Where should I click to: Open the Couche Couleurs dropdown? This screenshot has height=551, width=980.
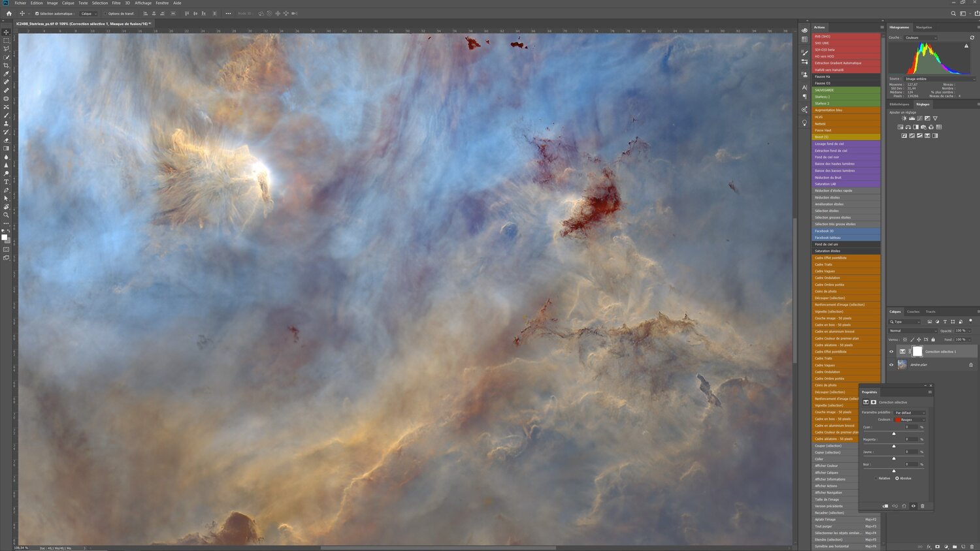click(x=921, y=37)
